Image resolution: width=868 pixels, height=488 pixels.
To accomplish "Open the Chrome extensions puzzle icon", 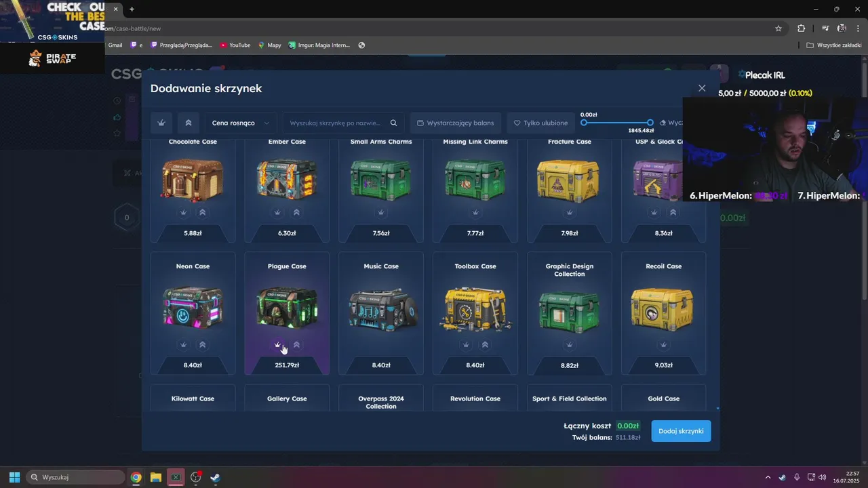I will (x=802, y=28).
